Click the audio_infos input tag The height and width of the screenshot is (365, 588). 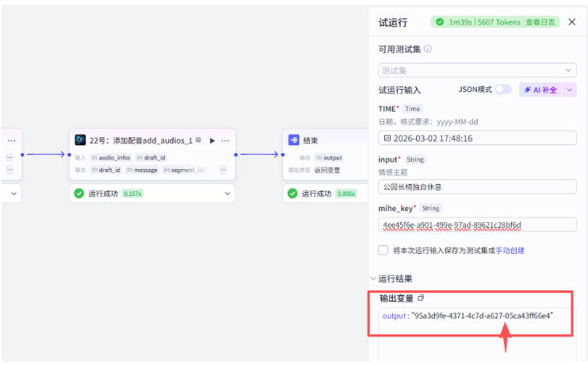111,158
